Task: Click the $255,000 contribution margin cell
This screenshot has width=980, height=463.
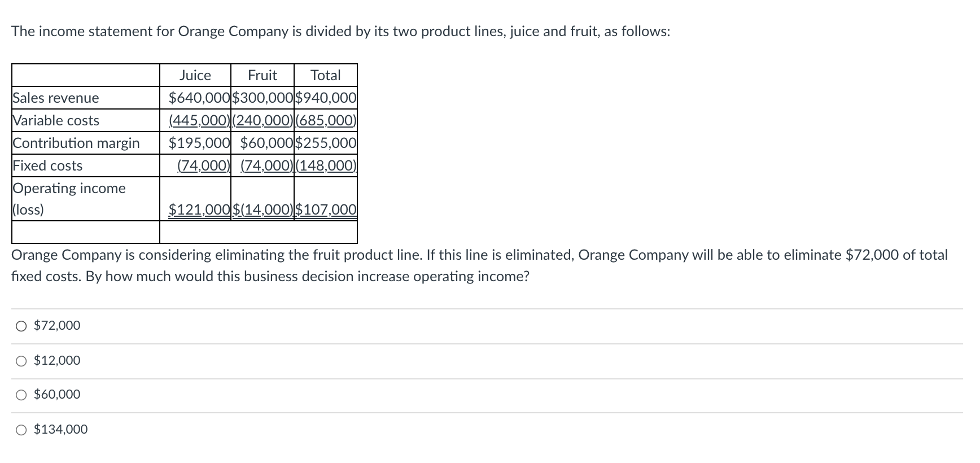Action: (x=326, y=143)
